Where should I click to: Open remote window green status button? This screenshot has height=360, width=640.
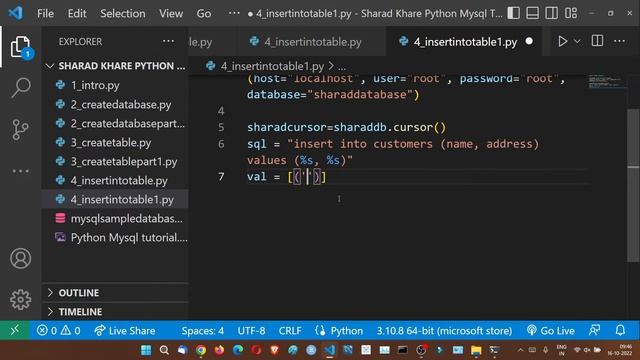pos(14,330)
